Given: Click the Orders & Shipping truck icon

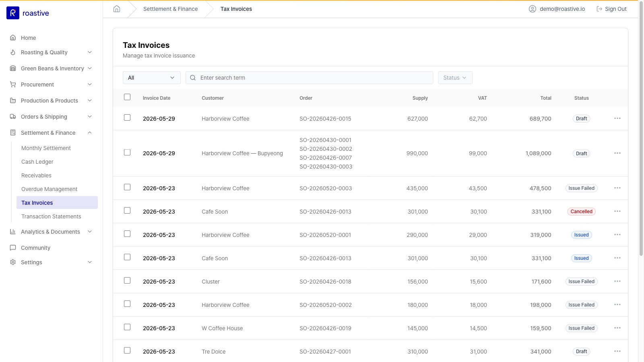Looking at the screenshot, I should coord(13,117).
